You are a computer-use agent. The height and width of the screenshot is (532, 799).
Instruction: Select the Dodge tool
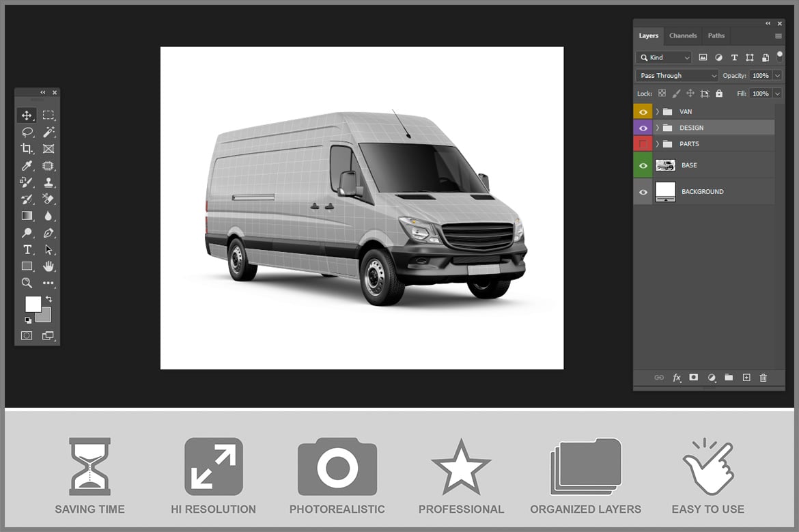27,233
